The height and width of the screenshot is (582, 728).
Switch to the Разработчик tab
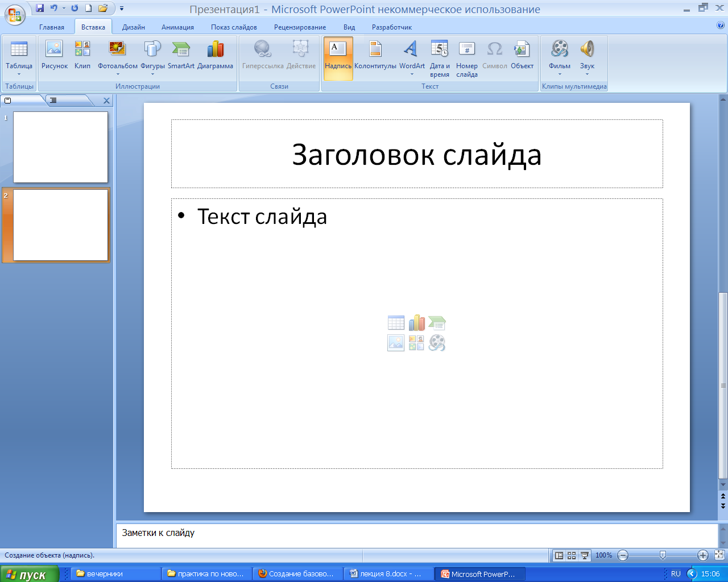392,27
